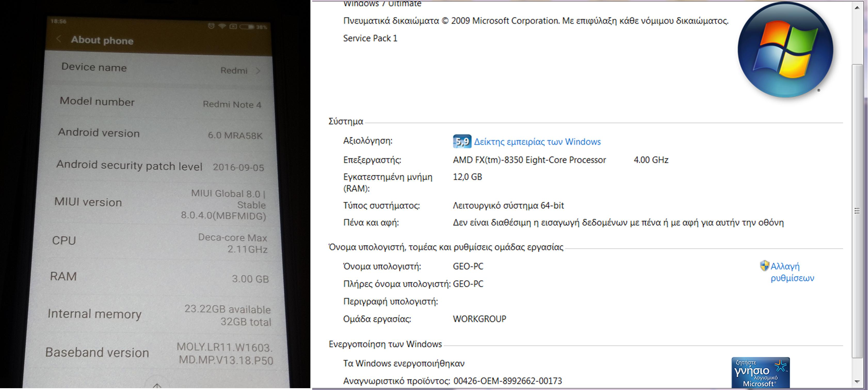This screenshot has height=390, width=868.
Task: Click the alarm clock status bar icon
Action: [x=211, y=26]
